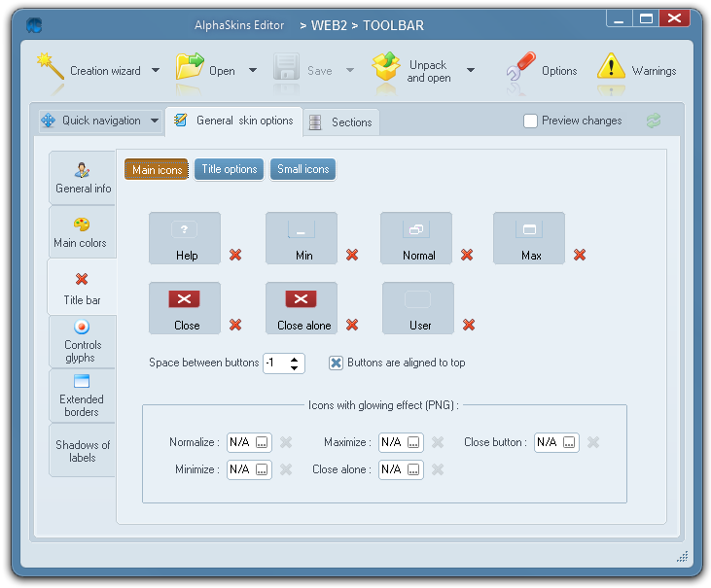Click the gray X next to Maximize field
Image resolution: width=711 pixels, height=588 pixels.
pos(438,442)
